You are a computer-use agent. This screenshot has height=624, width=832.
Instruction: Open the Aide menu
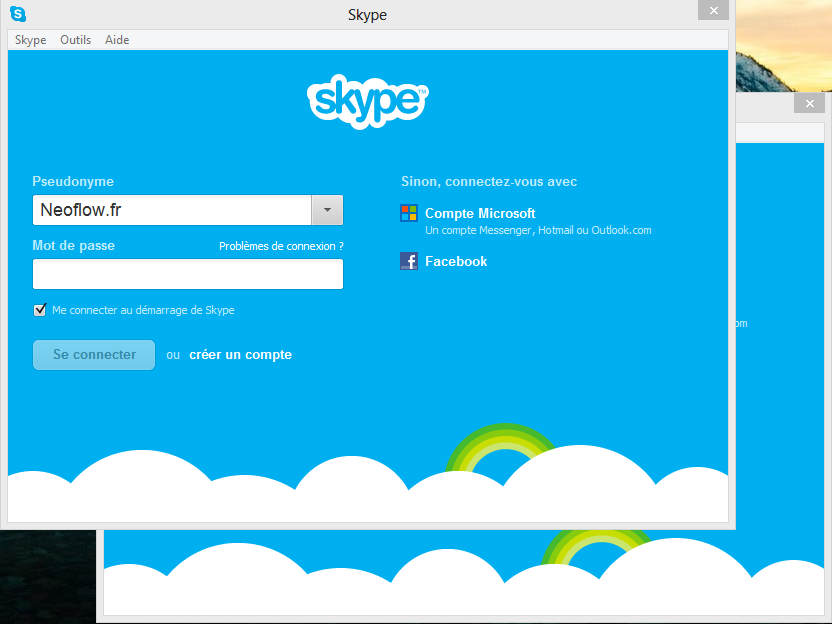[x=117, y=40]
